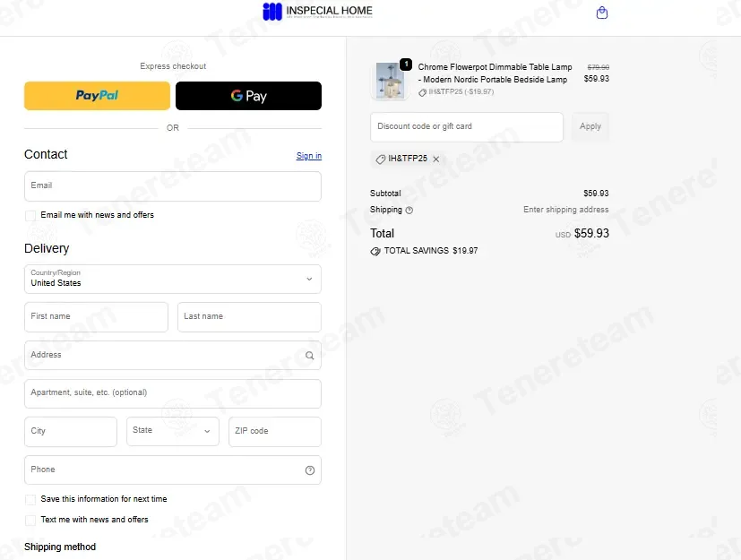741x560 pixels.
Task: Click the Contact section heading
Action: (46, 154)
